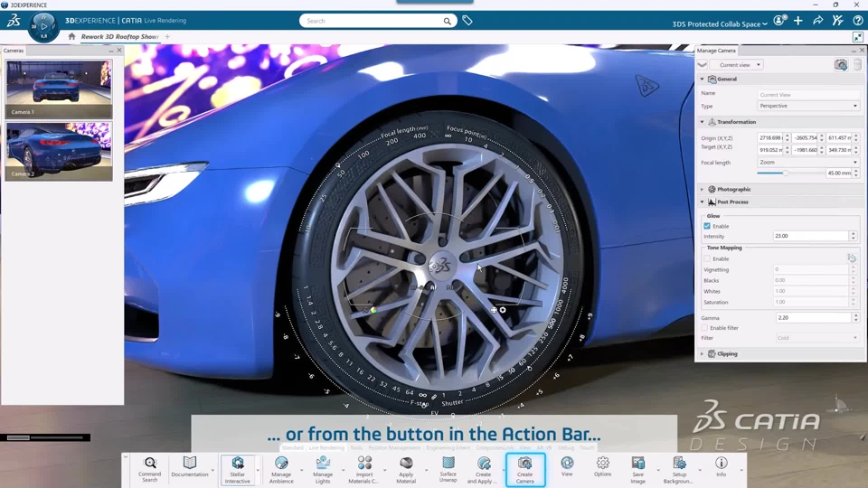Check the Enable filter checkbox

pos(704,327)
